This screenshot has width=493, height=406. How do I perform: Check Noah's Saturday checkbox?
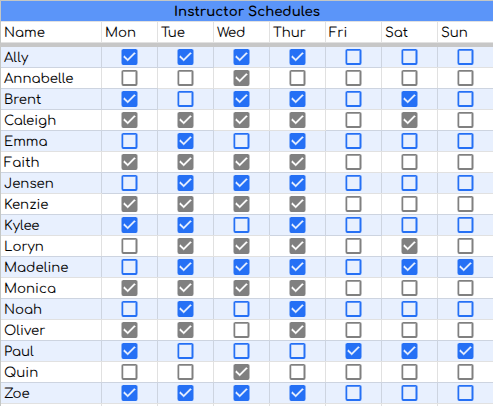click(x=409, y=309)
